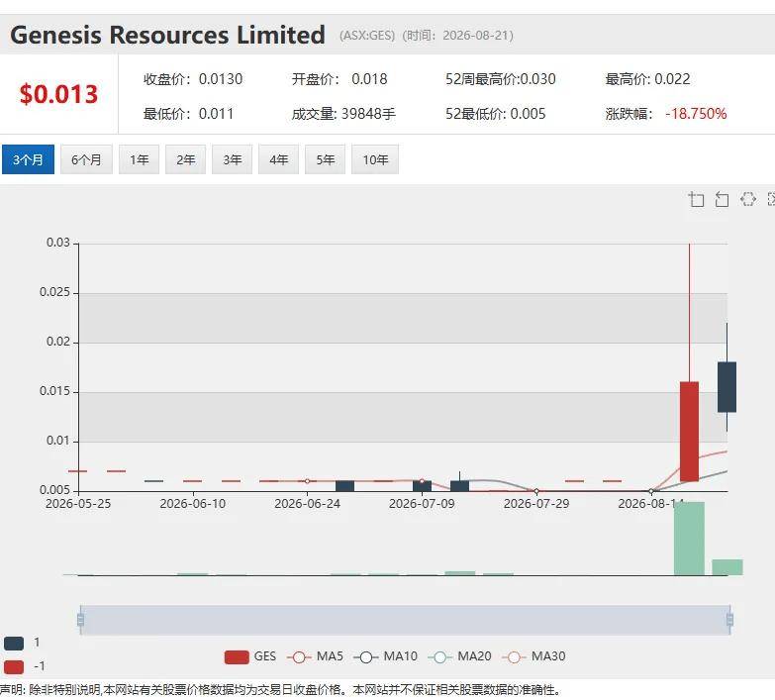Switch chart to 4年 range

[279, 159]
